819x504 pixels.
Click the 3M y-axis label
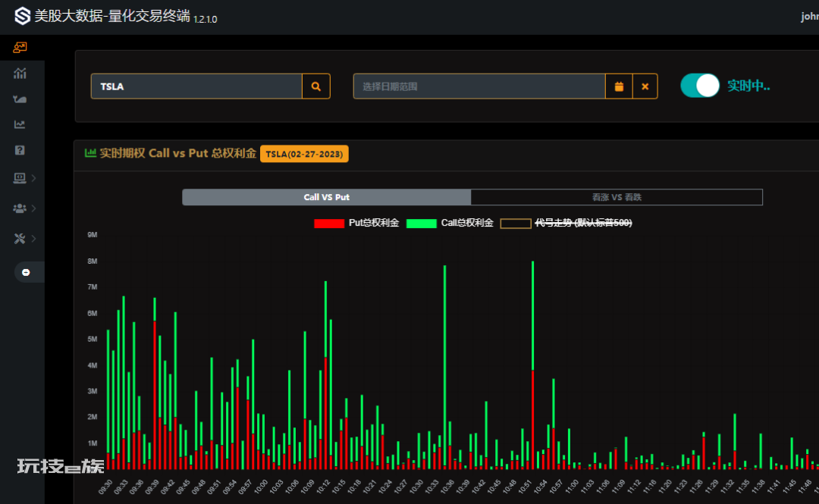pos(93,391)
